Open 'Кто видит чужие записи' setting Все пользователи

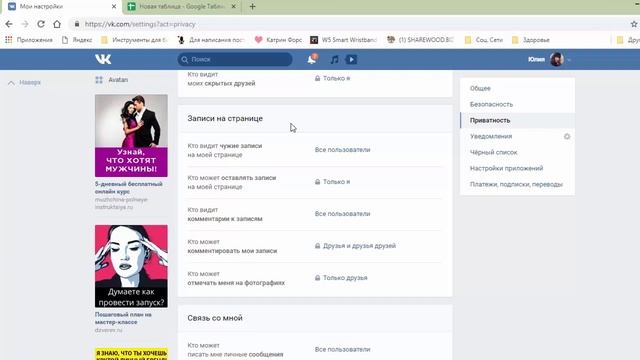pyautogui.click(x=342, y=150)
